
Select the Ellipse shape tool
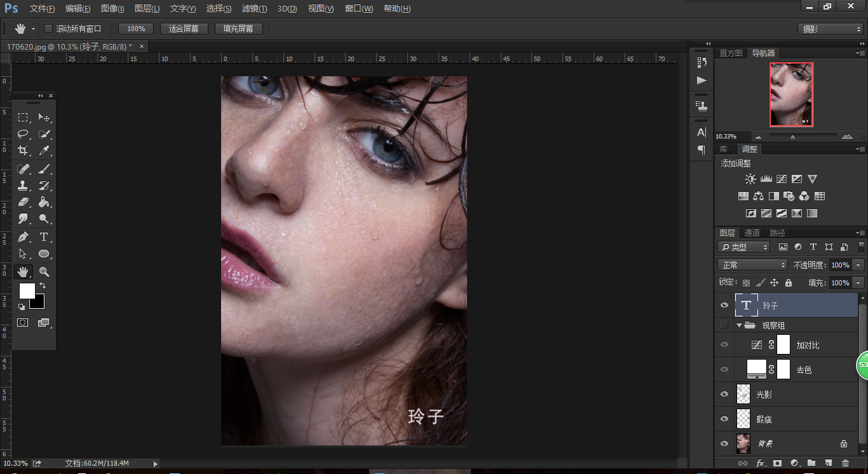click(44, 254)
